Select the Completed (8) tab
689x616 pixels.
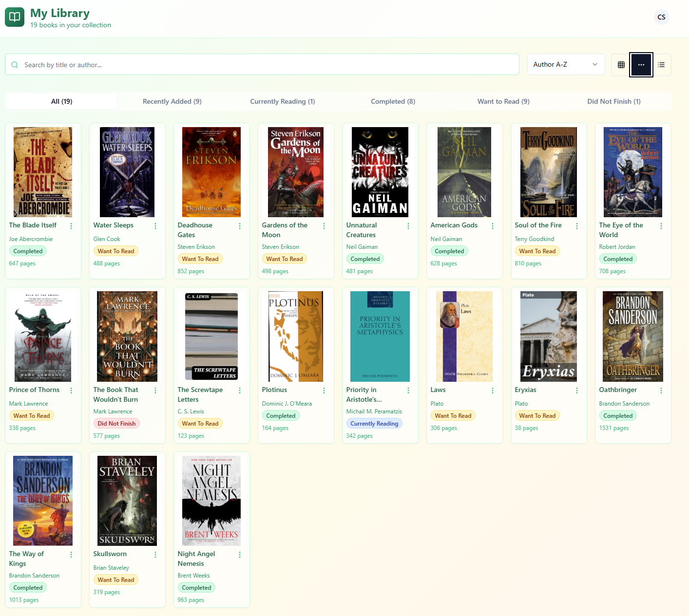pyautogui.click(x=393, y=101)
